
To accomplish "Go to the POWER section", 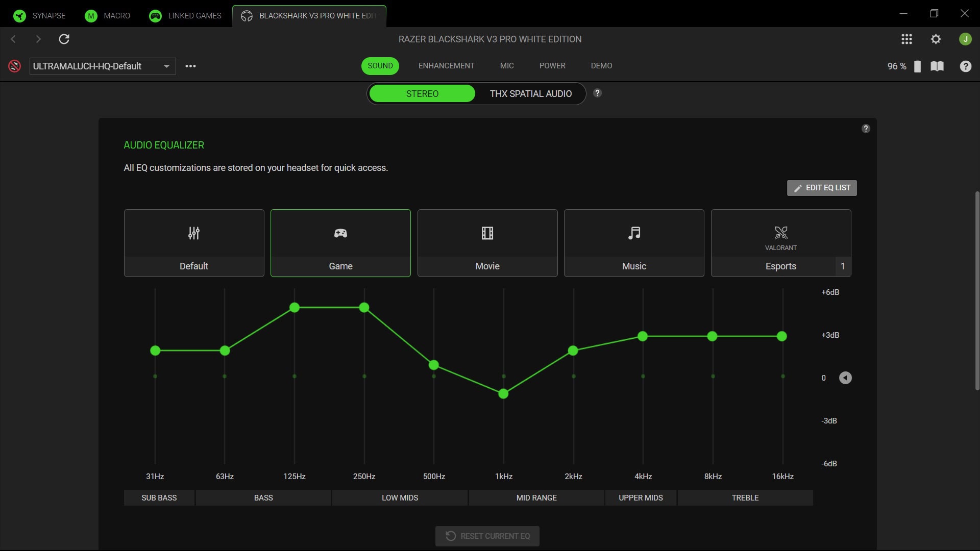I will (x=552, y=66).
